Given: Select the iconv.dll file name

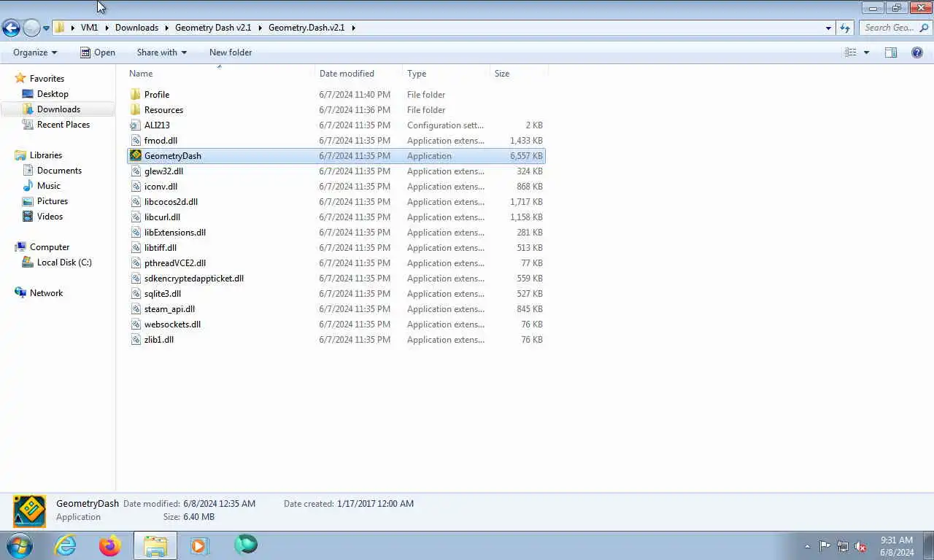Looking at the screenshot, I should [x=161, y=187].
